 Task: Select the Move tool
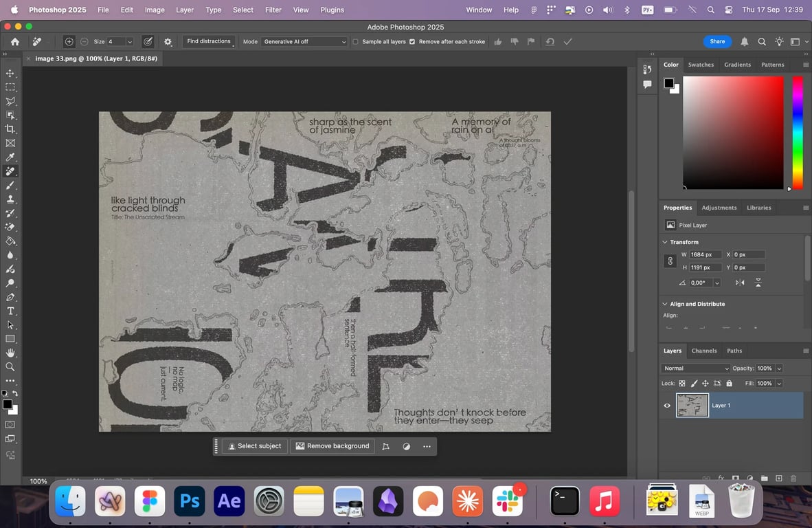click(10, 73)
